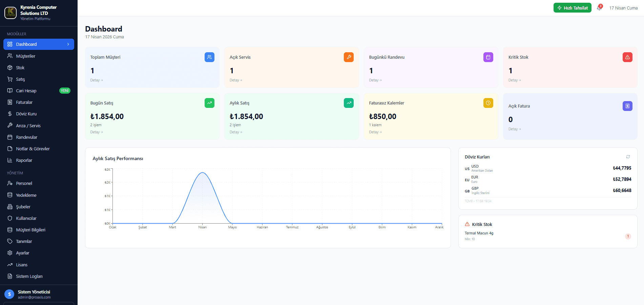Click the Bugünkü Randevu calendar icon

(x=488, y=57)
